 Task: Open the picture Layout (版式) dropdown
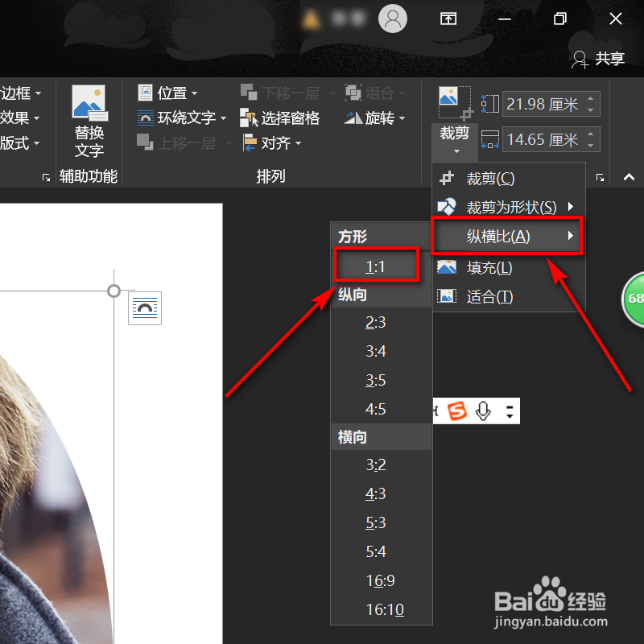pyautogui.click(x=20, y=143)
